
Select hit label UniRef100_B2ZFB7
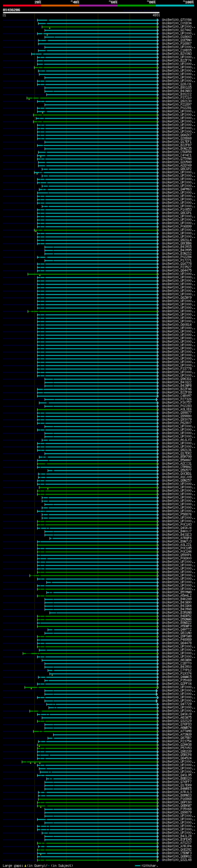coord(177,145)
